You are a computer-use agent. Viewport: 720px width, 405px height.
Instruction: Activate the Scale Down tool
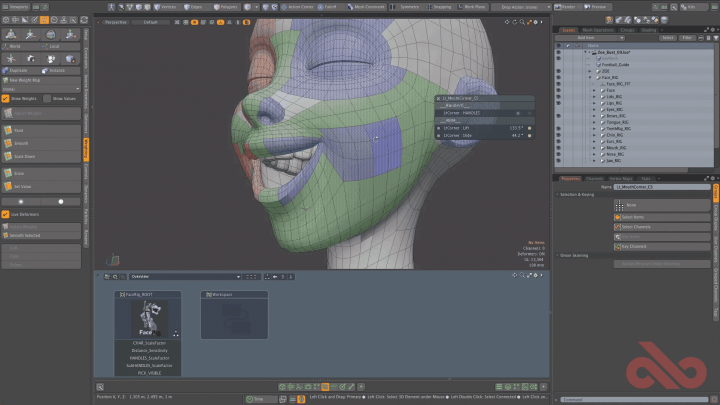pos(24,156)
